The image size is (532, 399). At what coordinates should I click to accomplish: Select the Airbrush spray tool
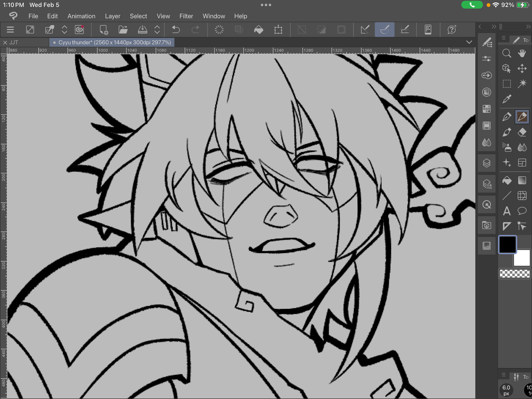pyautogui.click(x=507, y=147)
